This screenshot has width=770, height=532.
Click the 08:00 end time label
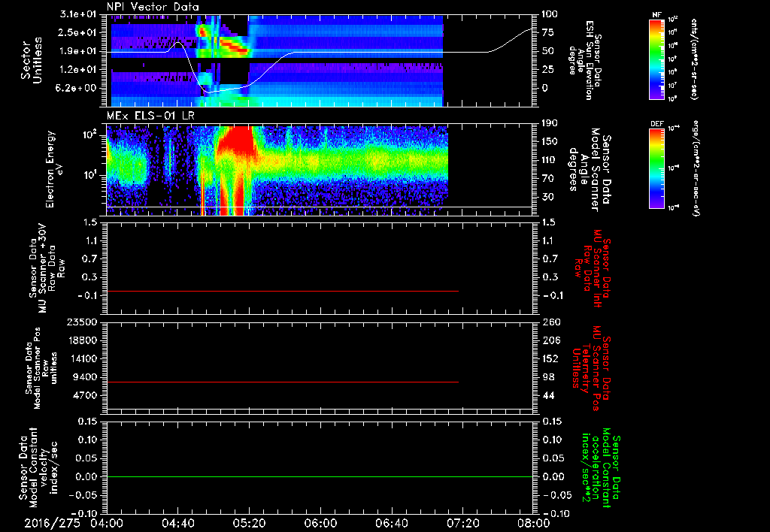(x=534, y=523)
